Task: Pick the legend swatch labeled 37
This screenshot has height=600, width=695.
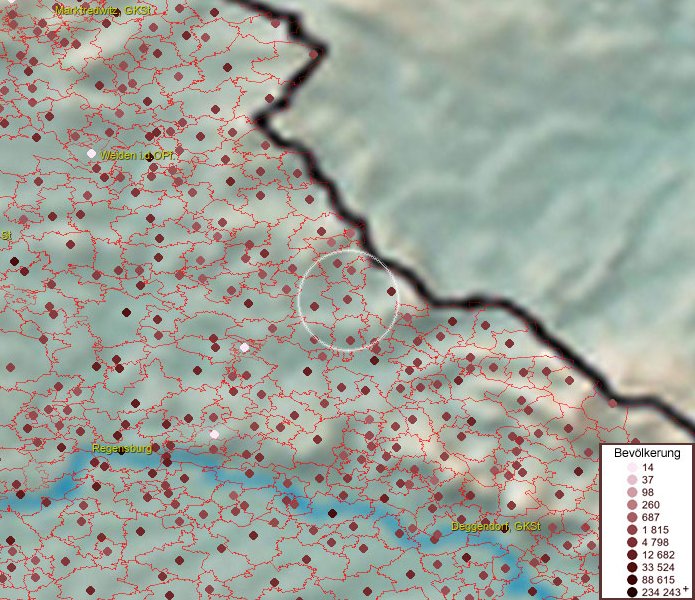Action: point(631,480)
